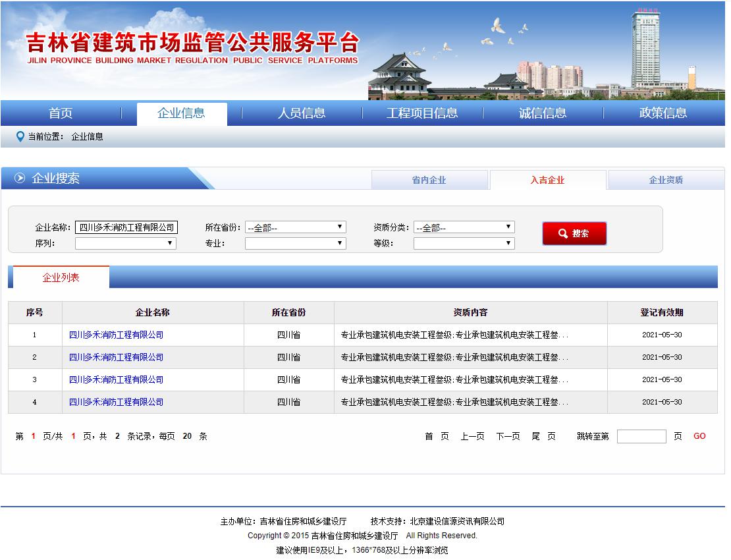Click the 跳转至第 page number field
Image resolution: width=731 pixels, height=560 pixels.
click(641, 436)
